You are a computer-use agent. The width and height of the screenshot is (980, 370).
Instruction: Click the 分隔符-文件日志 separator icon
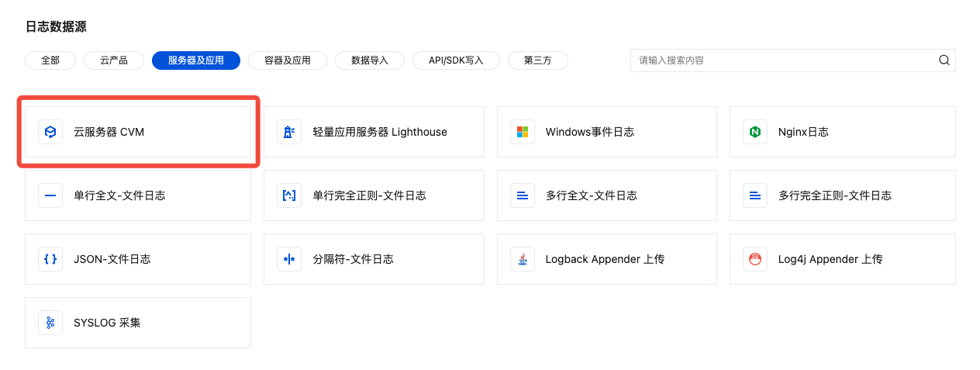click(289, 259)
